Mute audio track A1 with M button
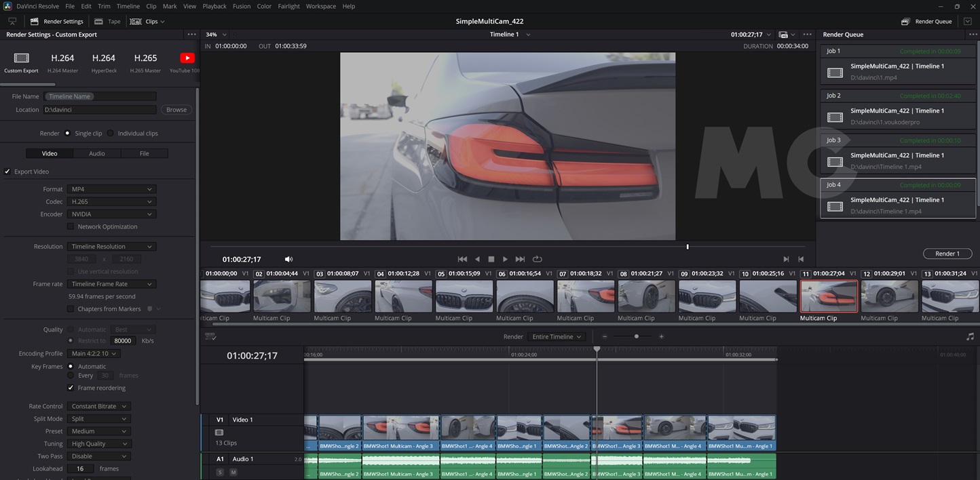This screenshot has height=480, width=980. pos(233,472)
